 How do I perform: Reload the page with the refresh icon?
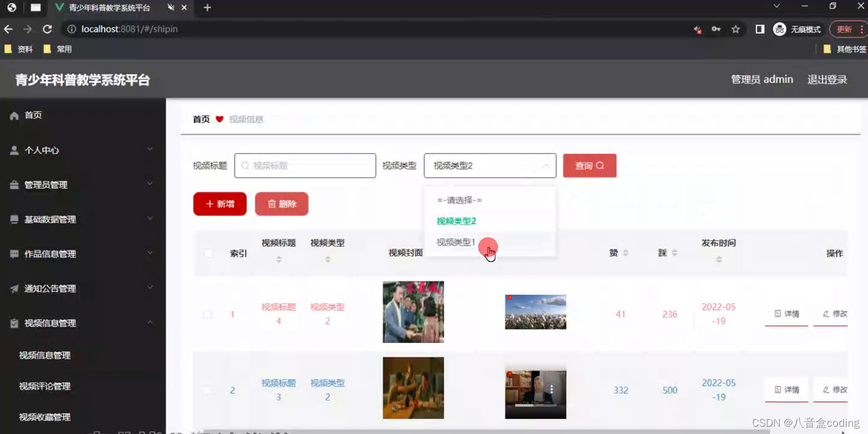(47, 29)
